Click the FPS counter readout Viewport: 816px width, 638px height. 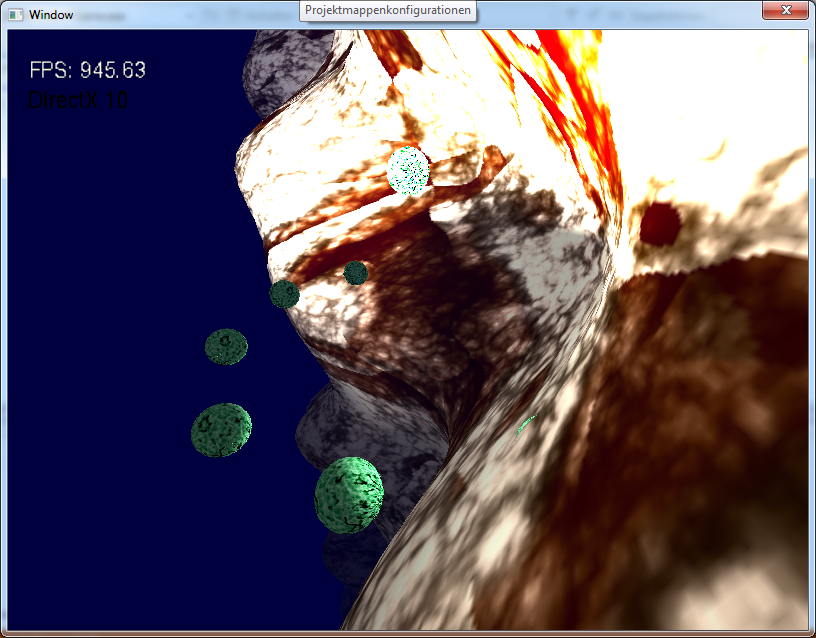tap(88, 70)
